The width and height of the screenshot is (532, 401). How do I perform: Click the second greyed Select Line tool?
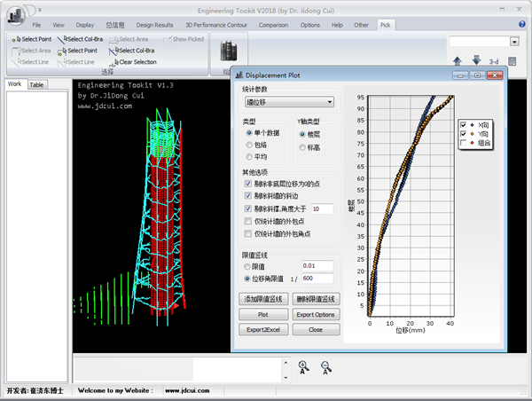click(76, 62)
